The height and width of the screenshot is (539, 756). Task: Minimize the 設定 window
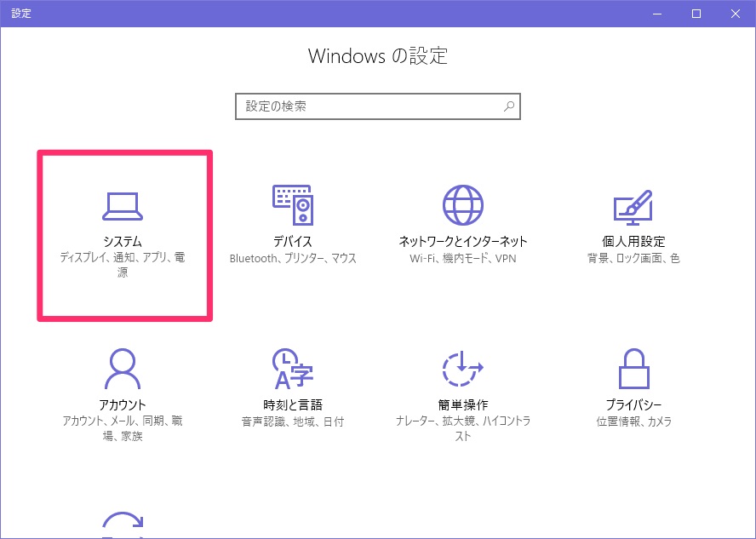point(657,14)
